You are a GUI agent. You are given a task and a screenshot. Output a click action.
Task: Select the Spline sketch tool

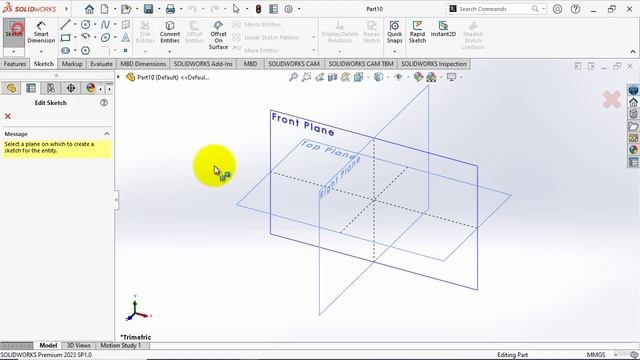click(105, 24)
